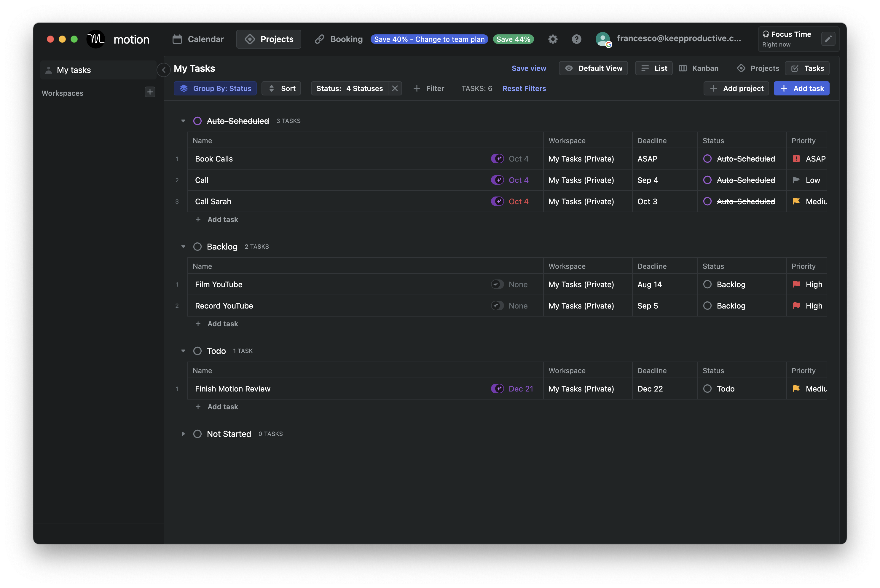Click the Reset Filters link

[524, 89]
